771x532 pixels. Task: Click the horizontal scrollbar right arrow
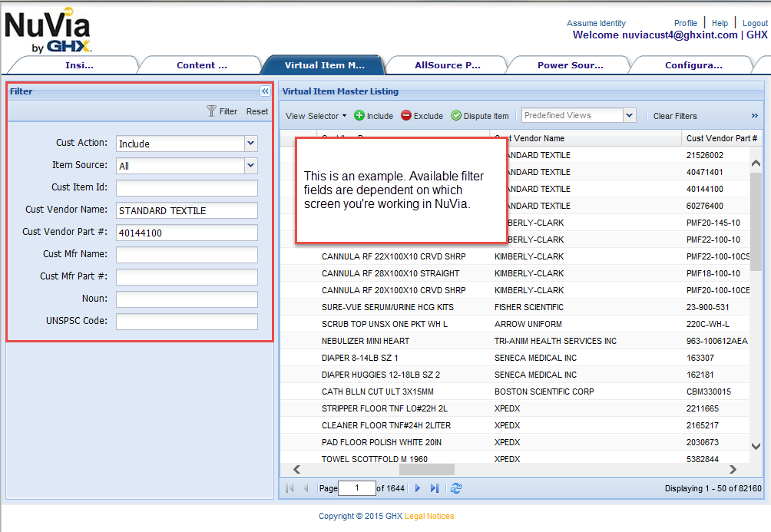pos(733,470)
